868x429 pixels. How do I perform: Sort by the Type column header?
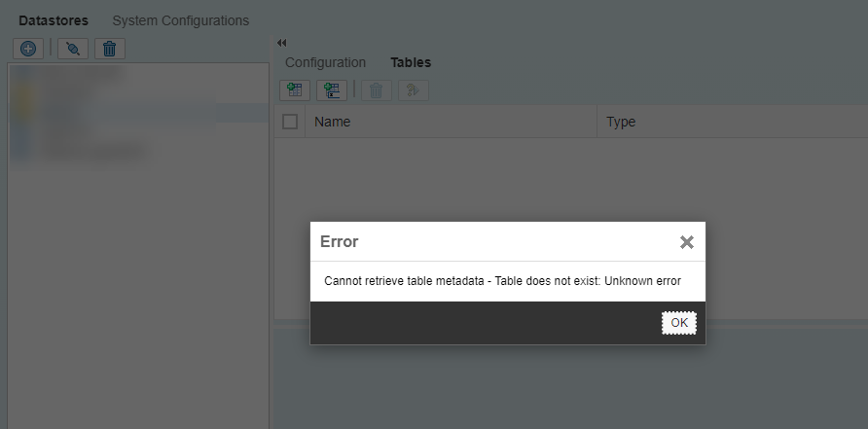click(x=733, y=122)
